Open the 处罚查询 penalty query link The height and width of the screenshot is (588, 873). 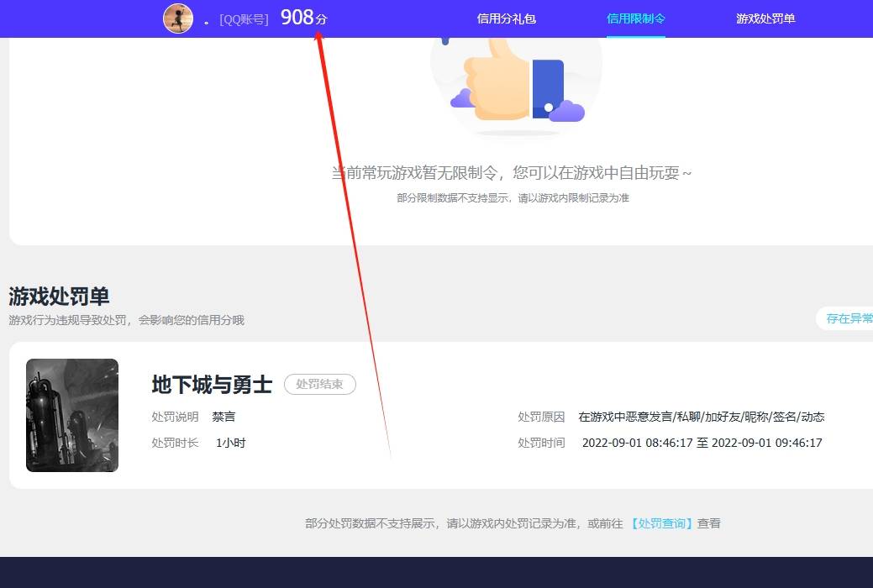[661, 522]
